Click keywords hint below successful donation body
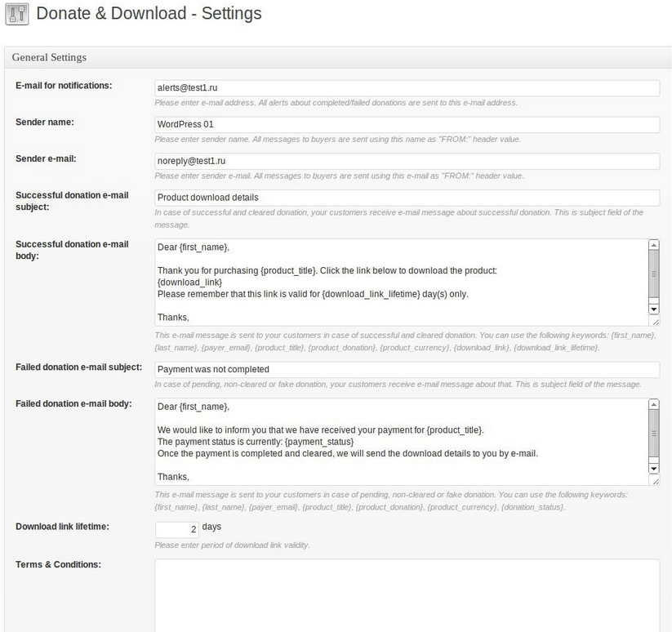The image size is (672, 632). point(405,341)
